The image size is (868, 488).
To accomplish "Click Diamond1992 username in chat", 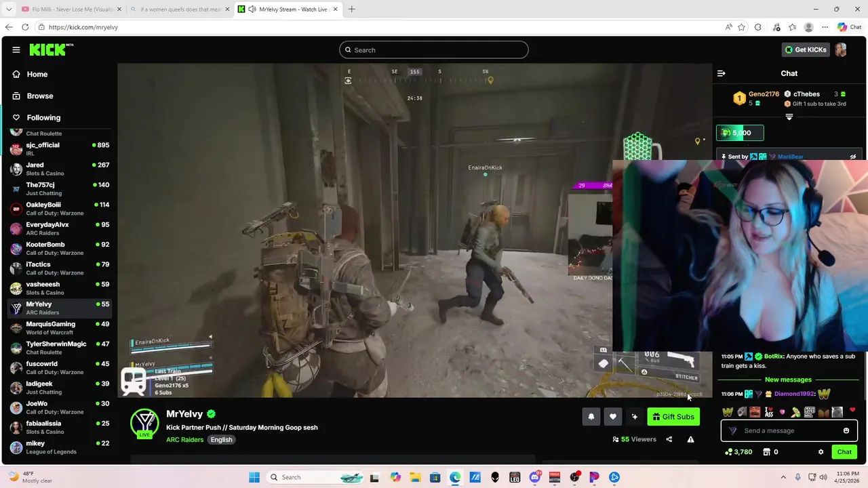I will tap(794, 394).
